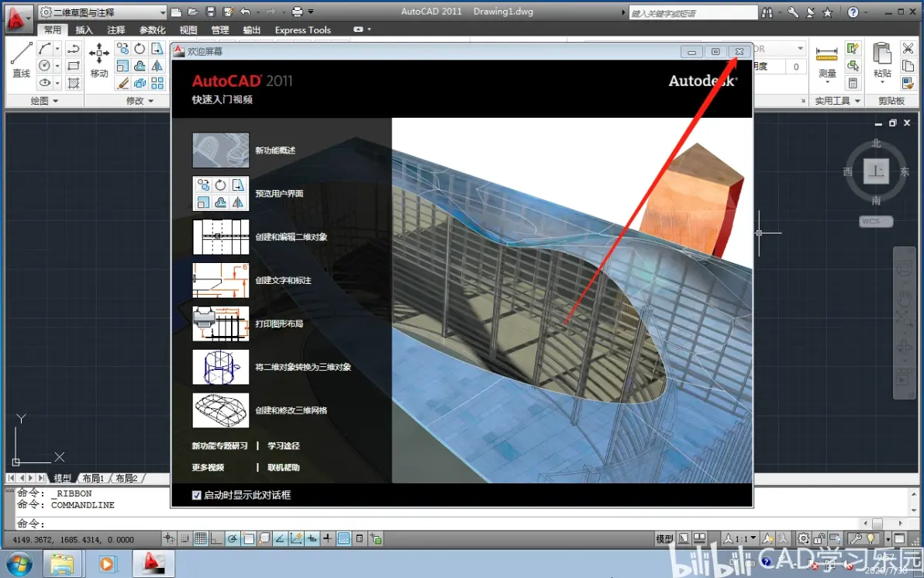Image resolution: width=924 pixels, height=578 pixels.
Task: Close the 欢迎屏幕 welcome dialog
Action: 739,52
